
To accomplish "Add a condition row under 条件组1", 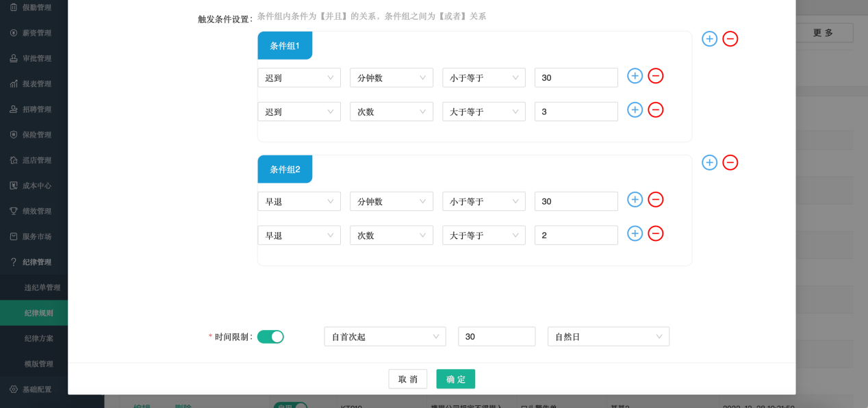I will coord(635,76).
